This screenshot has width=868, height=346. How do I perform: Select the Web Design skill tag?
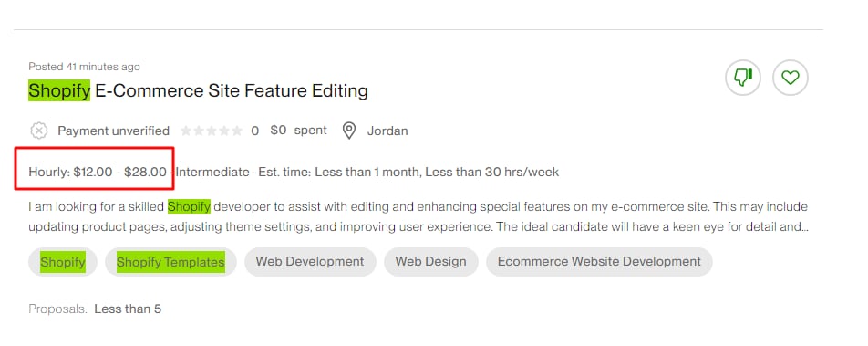[x=430, y=262]
